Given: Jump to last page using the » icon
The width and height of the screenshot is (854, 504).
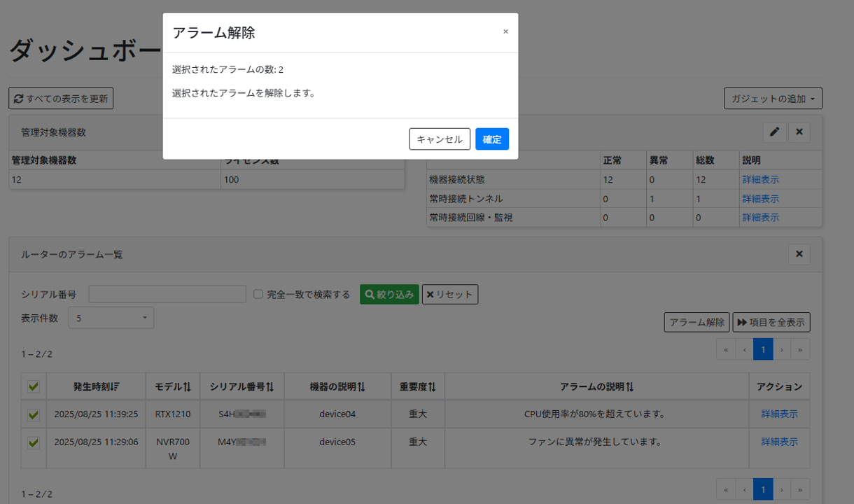Looking at the screenshot, I should (800, 349).
